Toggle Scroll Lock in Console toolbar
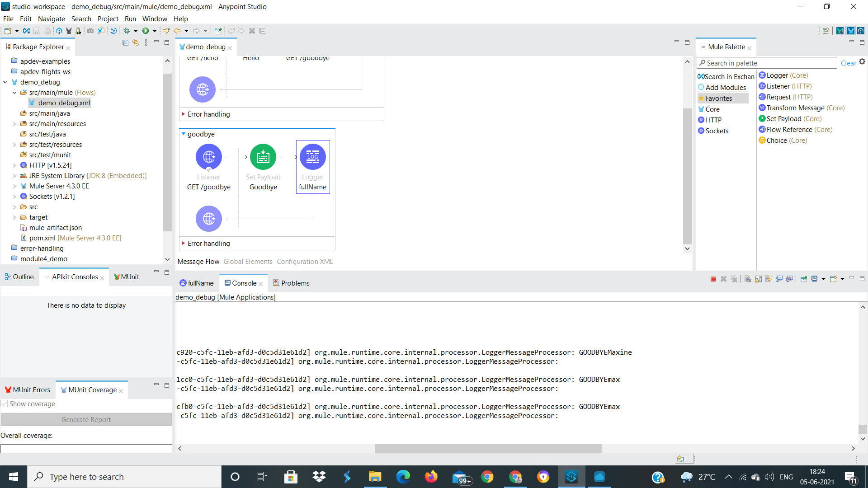Image resolution: width=868 pixels, height=488 pixels. point(758,279)
